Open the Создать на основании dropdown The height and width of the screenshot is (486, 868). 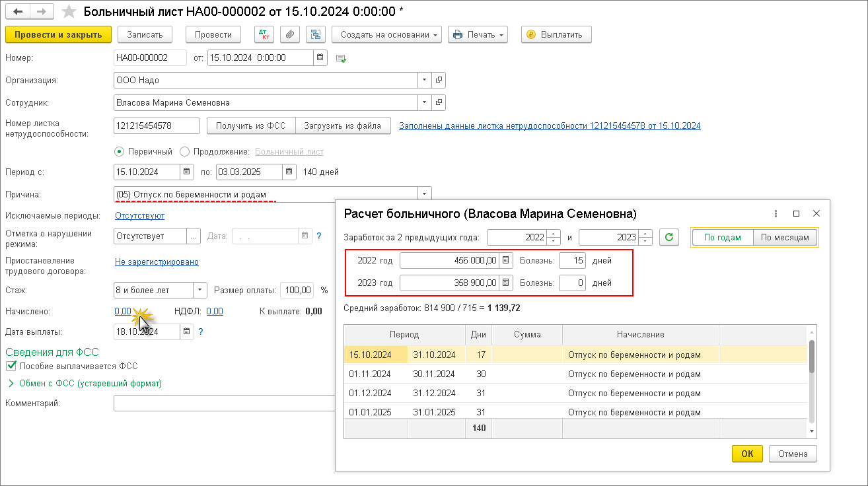386,34
